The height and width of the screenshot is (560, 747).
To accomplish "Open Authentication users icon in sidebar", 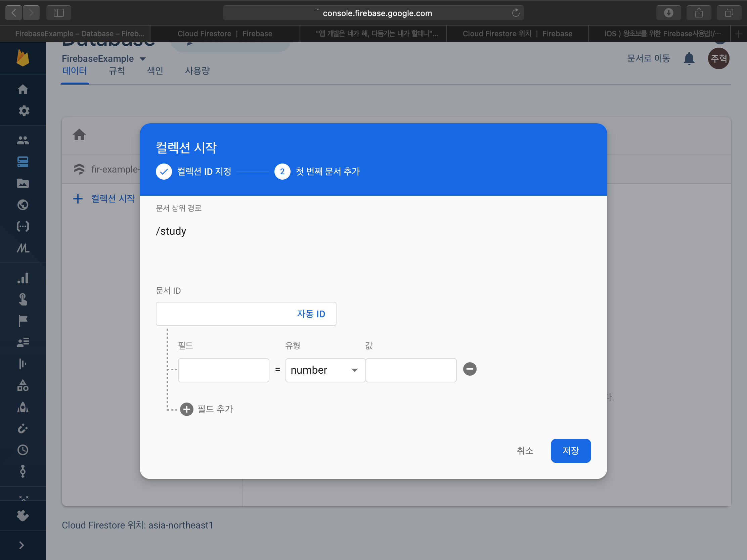I will pyautogui.click(x=23, y=140).
